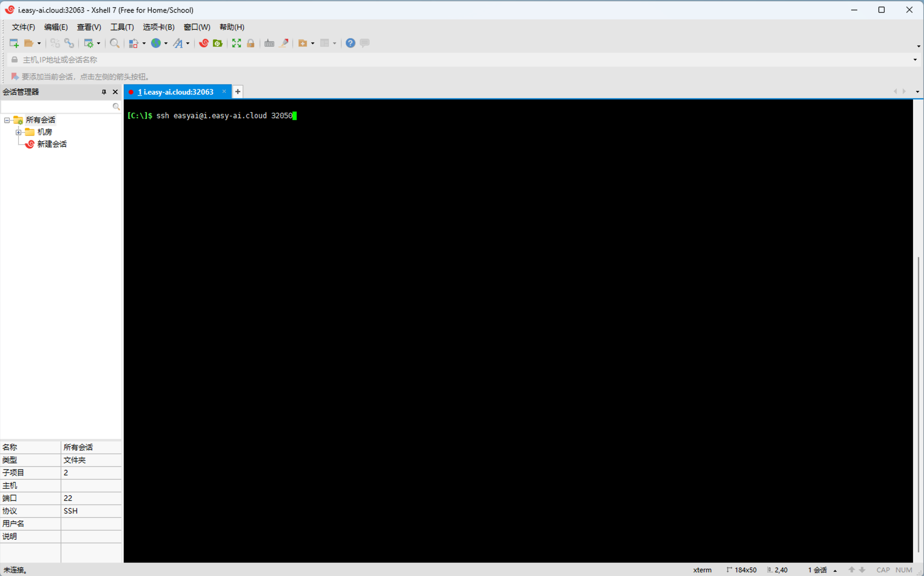
Task: Click the New session toolbar icon
Action: (x=14, y=43)
